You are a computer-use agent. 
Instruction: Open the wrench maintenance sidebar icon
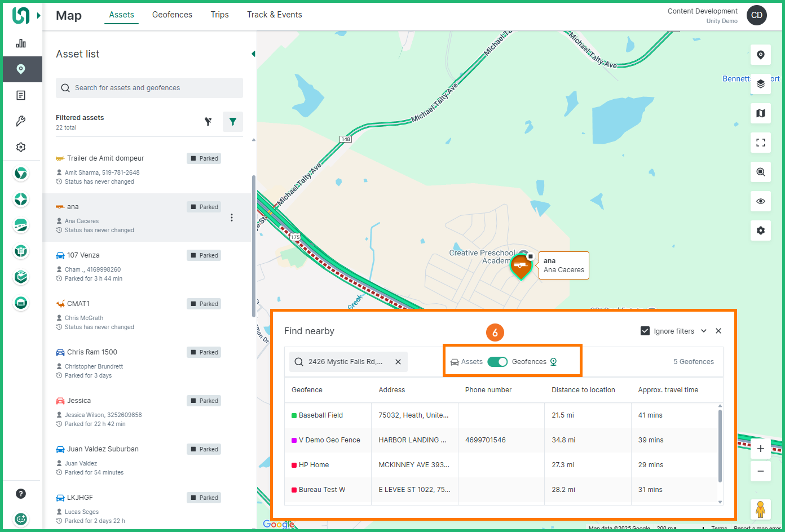point(21,121)
